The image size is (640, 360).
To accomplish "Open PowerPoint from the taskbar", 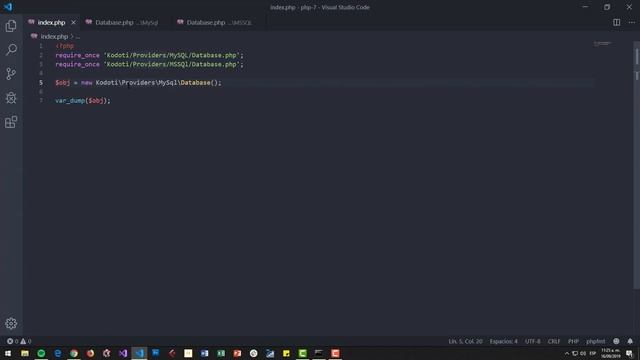I will [237, 353].
